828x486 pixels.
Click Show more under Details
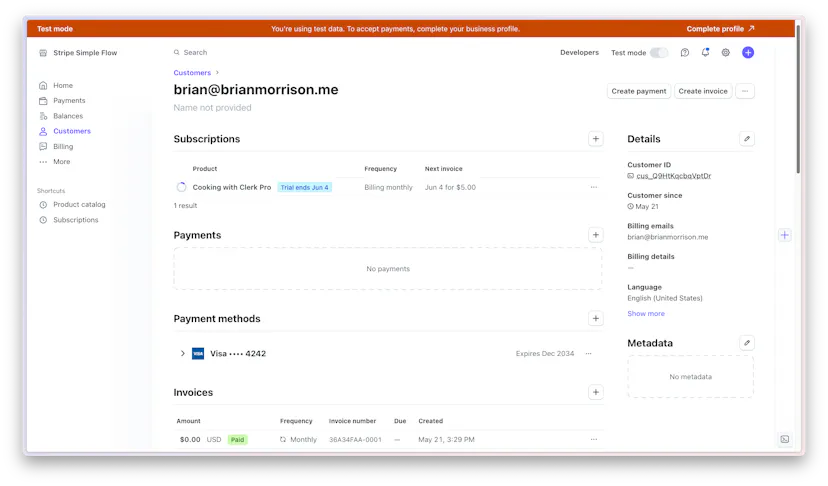coord(646,314)
